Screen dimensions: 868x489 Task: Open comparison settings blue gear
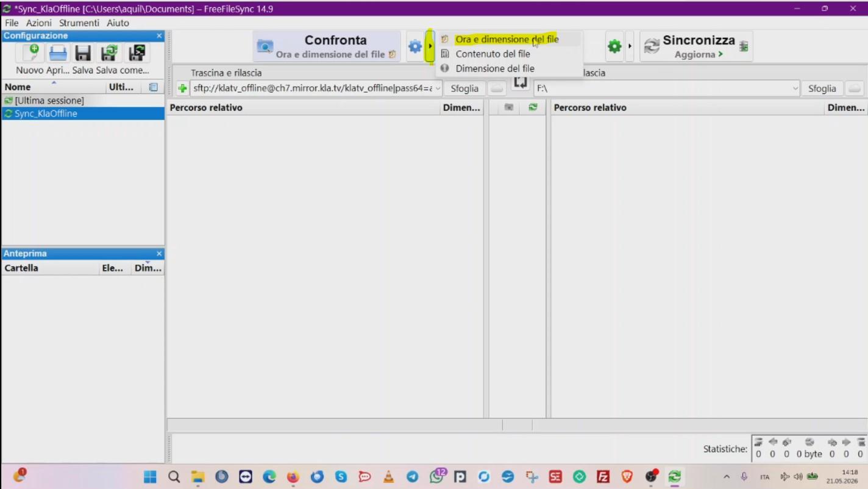(x=415, y=46)
